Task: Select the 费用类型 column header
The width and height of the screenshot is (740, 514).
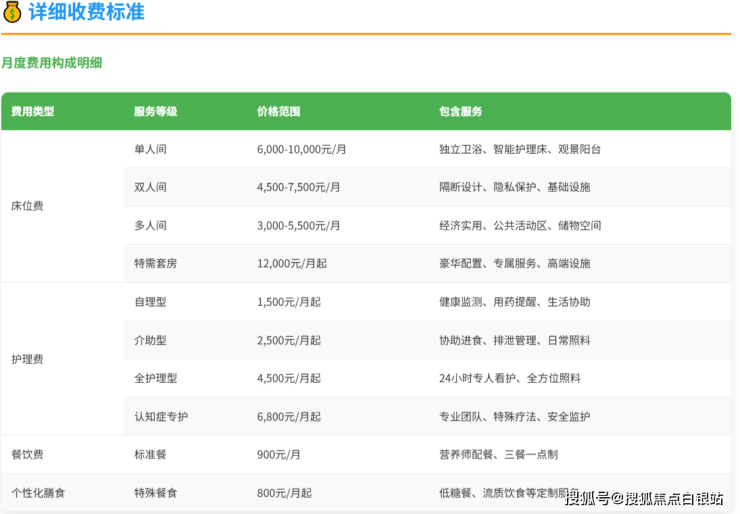Action: 32,112
